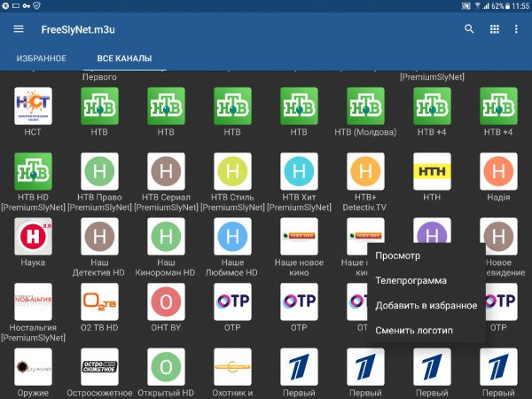Open the three-dot overflow menu
The height and width of the screenshot is (399, 532).
pos(516,29)
